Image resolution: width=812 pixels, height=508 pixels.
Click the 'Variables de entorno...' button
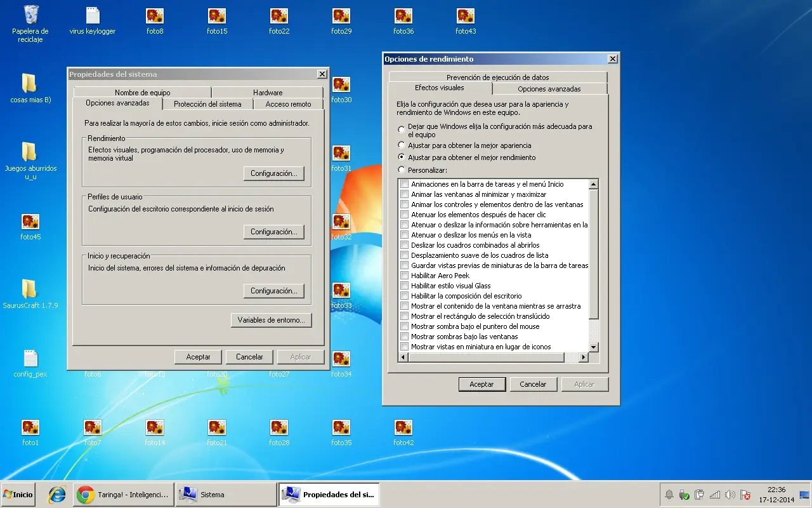click(272, 320)
